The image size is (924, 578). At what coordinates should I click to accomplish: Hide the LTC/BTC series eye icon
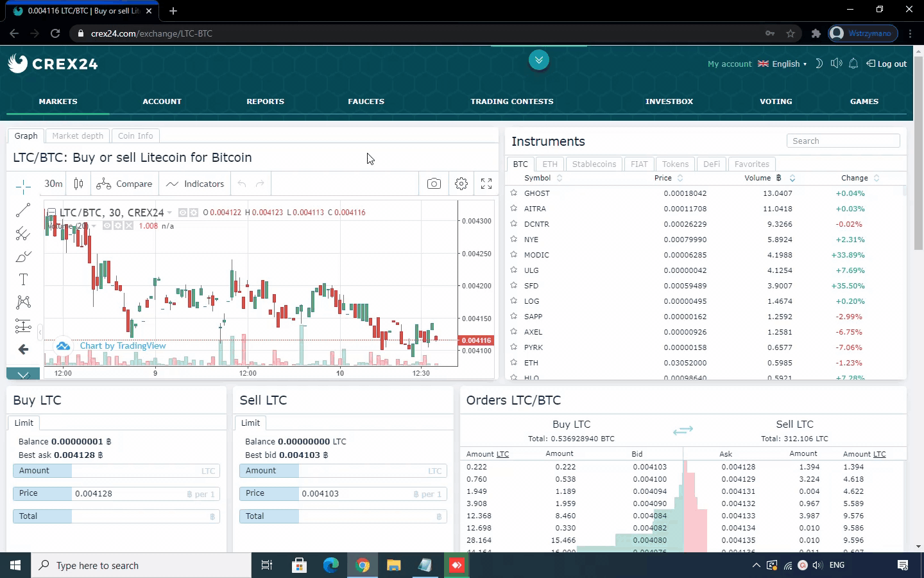pos(183,213)
